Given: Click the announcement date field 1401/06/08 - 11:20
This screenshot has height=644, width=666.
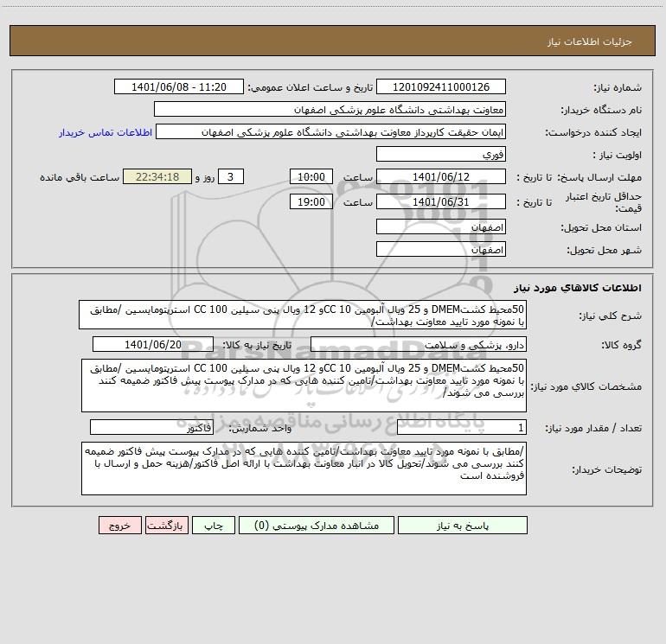Looking at the screenshot, I should [179, 87].
